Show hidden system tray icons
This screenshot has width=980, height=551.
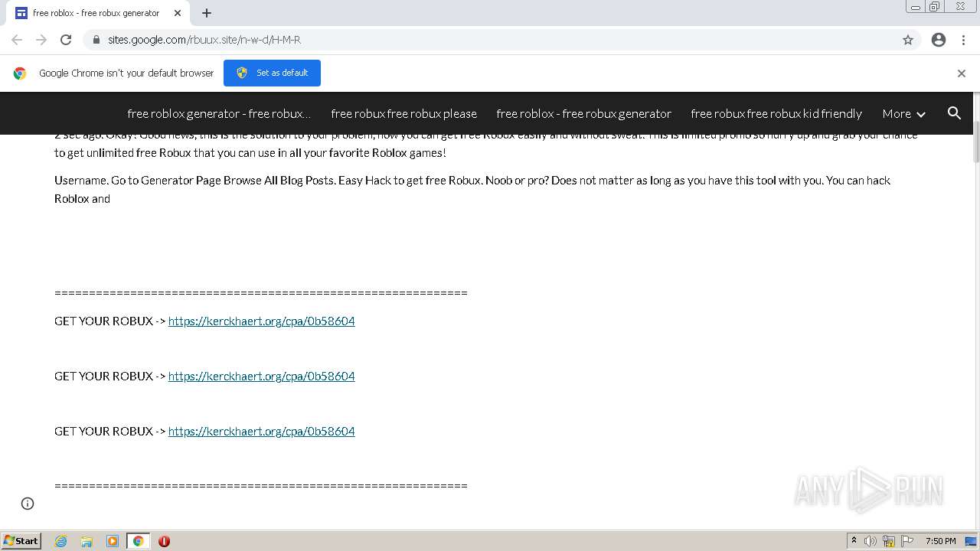(854, 541)
